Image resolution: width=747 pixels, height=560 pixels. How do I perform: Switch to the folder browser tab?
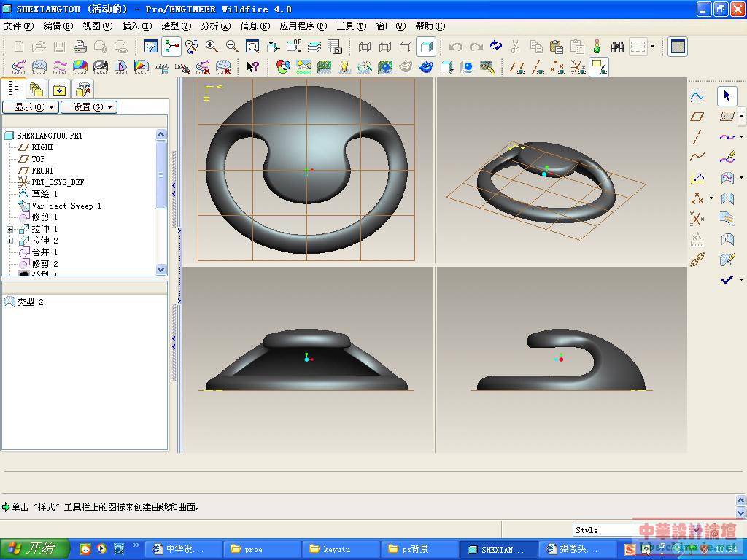pyautogui.click(x=36, y=90)
